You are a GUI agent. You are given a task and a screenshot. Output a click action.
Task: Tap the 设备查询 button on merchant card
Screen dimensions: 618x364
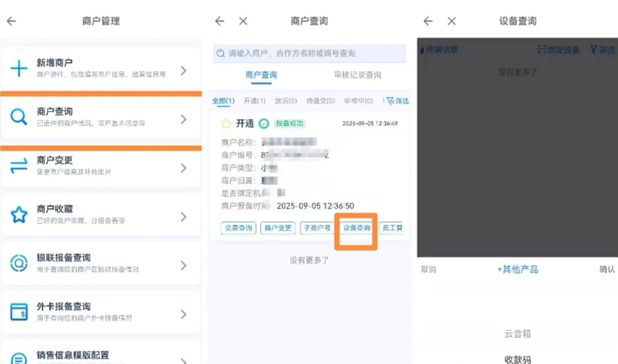click(356, 228)
